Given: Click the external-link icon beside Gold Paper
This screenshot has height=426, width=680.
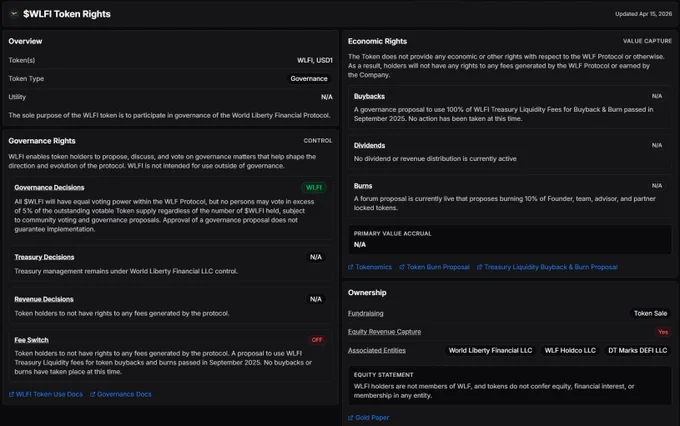Looking at the screenshot, I should [350, 418].
